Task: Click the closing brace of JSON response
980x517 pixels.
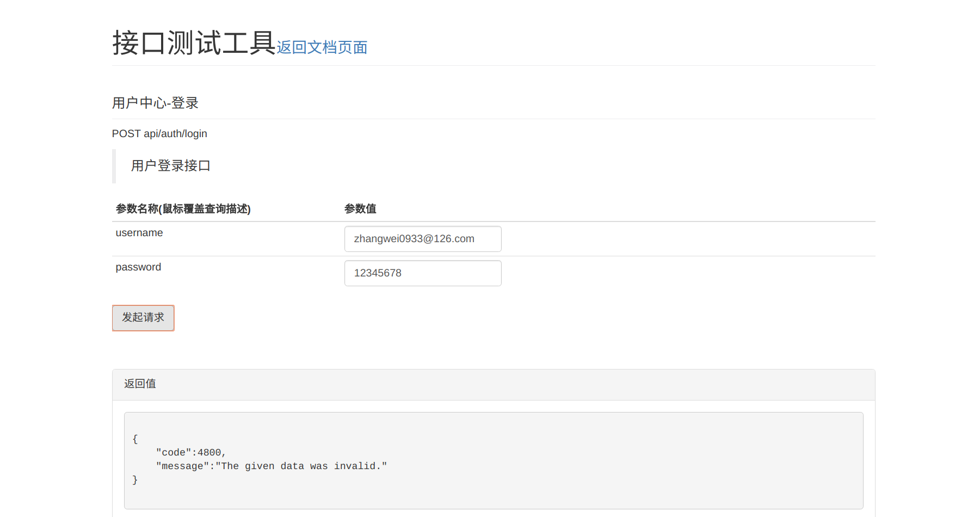Action: pos(135,480)
